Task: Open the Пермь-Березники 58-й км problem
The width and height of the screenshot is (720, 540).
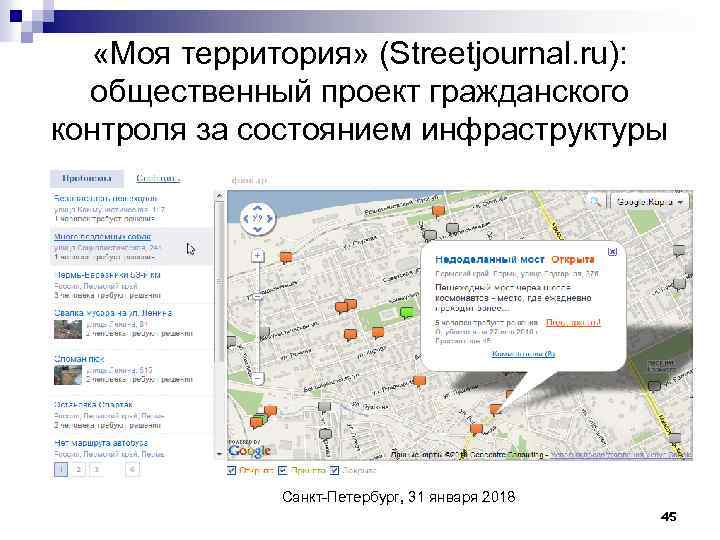Action: 107,275
